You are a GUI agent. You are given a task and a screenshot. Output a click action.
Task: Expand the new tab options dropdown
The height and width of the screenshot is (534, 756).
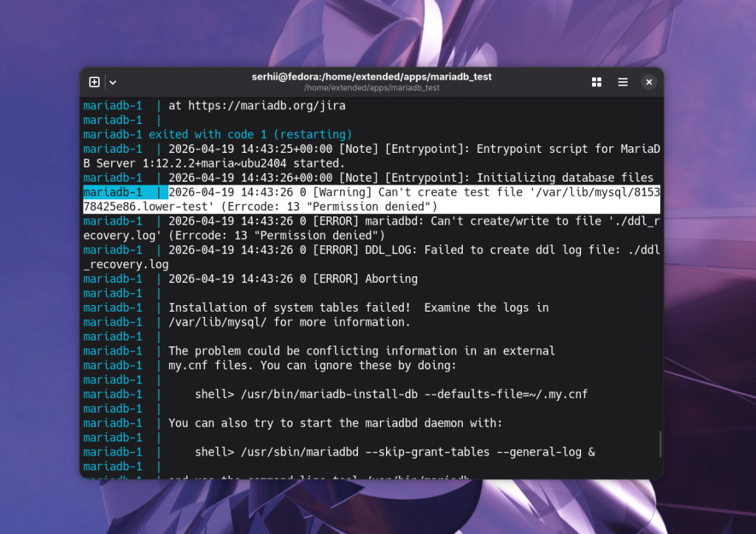(113, 83)
